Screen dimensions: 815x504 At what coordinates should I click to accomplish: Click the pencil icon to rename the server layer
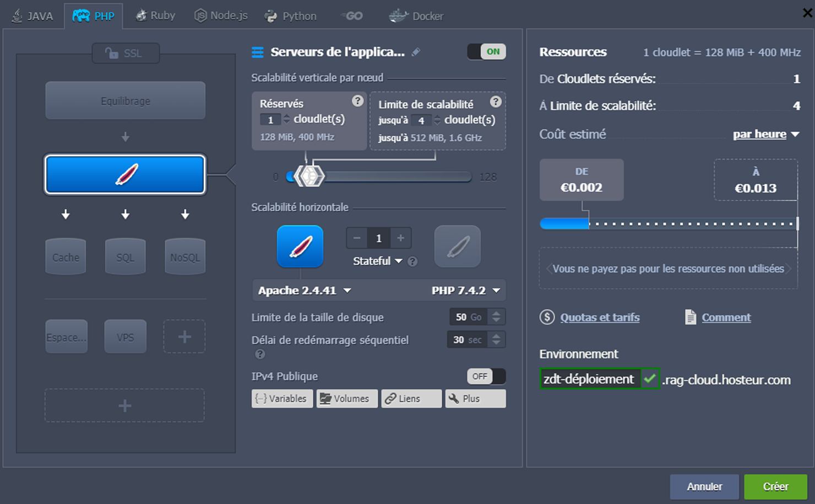click(416, 52)
